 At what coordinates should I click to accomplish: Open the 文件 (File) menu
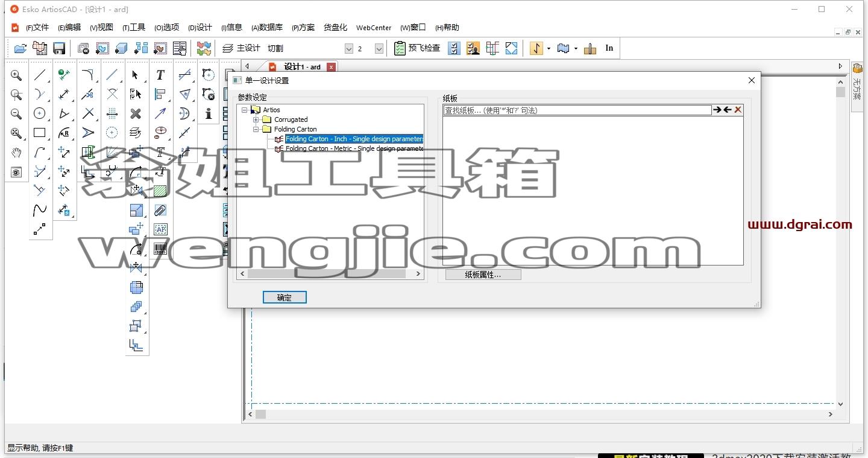pyautogui.click(x=37, y=27)
